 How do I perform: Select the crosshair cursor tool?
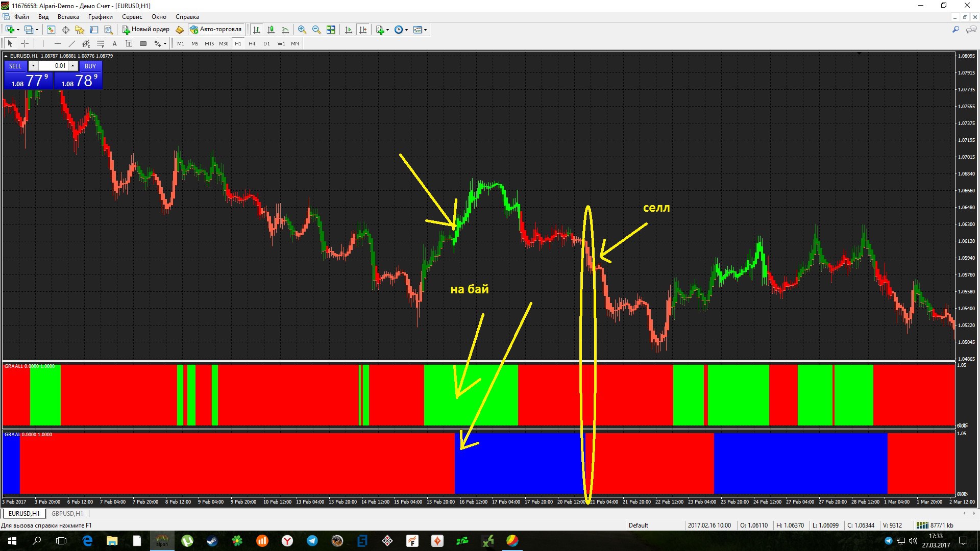point(24,43)
